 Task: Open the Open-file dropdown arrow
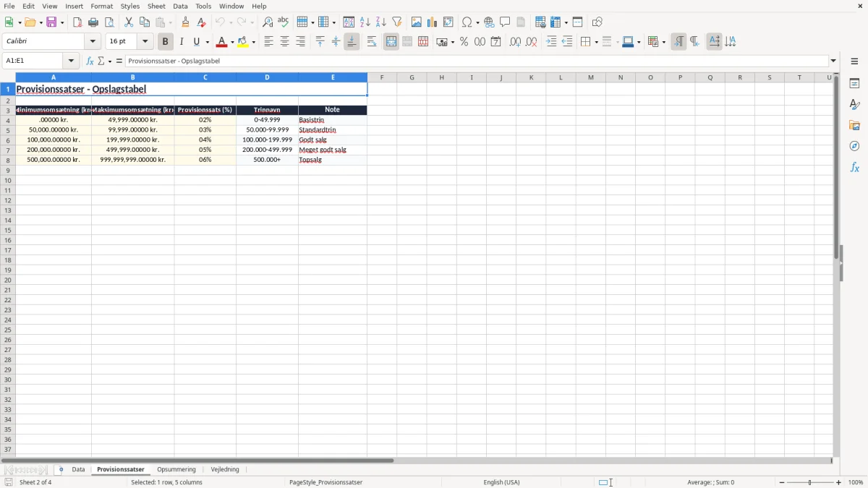point(41,22)
